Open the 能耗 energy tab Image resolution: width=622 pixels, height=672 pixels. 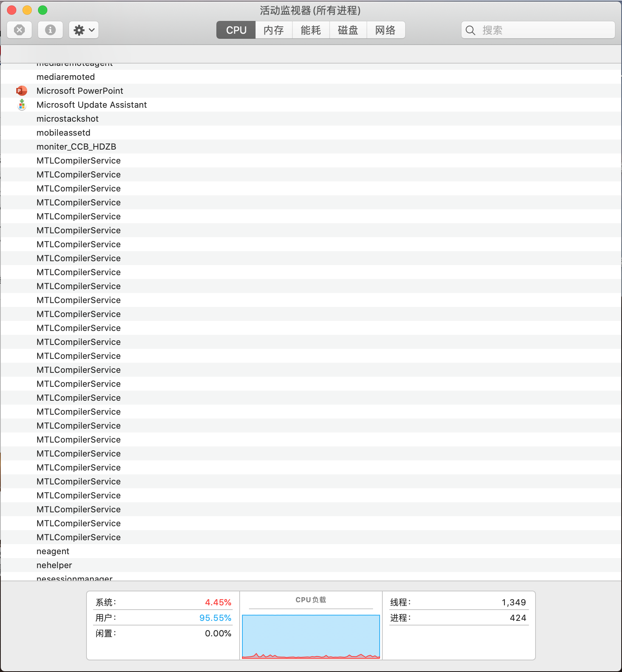pyautogui.click(x=311, y=30)
